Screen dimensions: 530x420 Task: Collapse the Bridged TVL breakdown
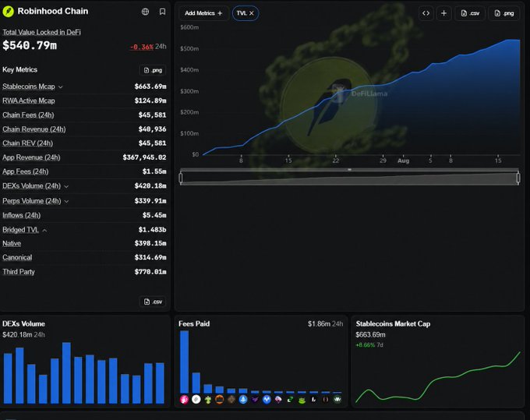pyautogui.click(x=44, y=230)
